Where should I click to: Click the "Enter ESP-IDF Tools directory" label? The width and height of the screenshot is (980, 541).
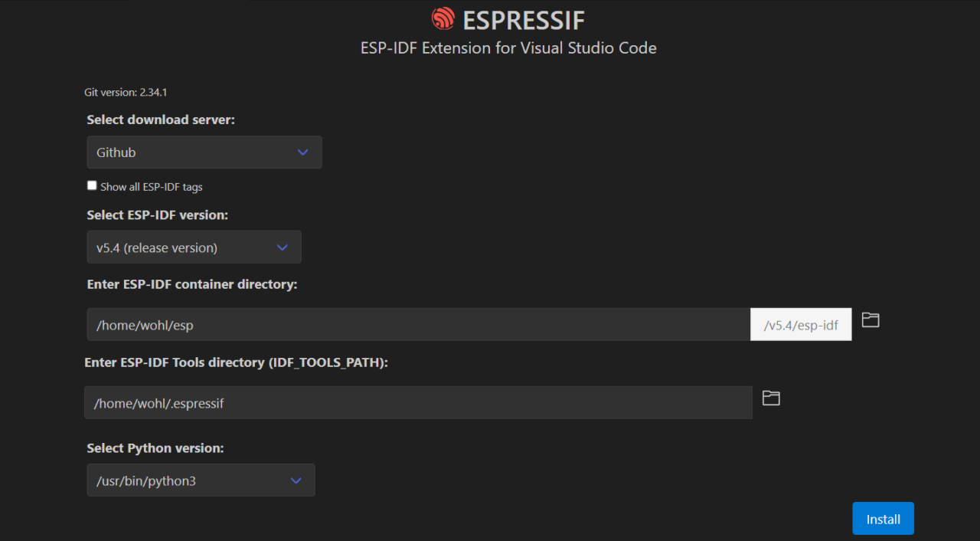[x=236, y=362]
